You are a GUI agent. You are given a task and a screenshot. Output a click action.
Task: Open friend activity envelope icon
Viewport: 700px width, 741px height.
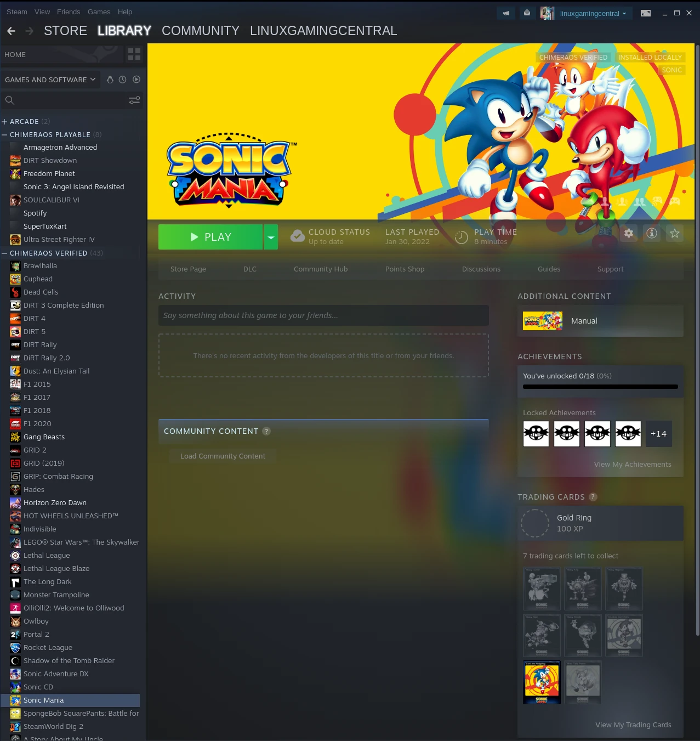pos(527,13)
